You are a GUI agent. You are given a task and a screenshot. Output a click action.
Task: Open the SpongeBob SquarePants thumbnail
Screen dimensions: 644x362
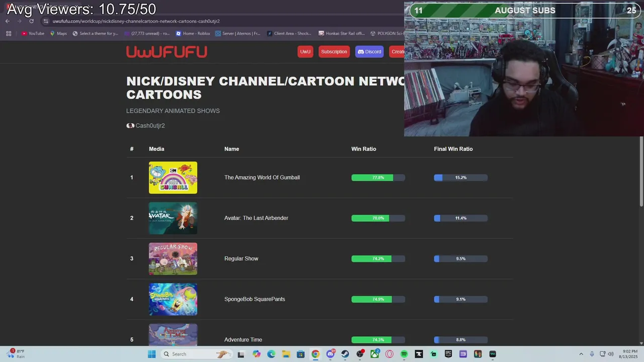173,300
